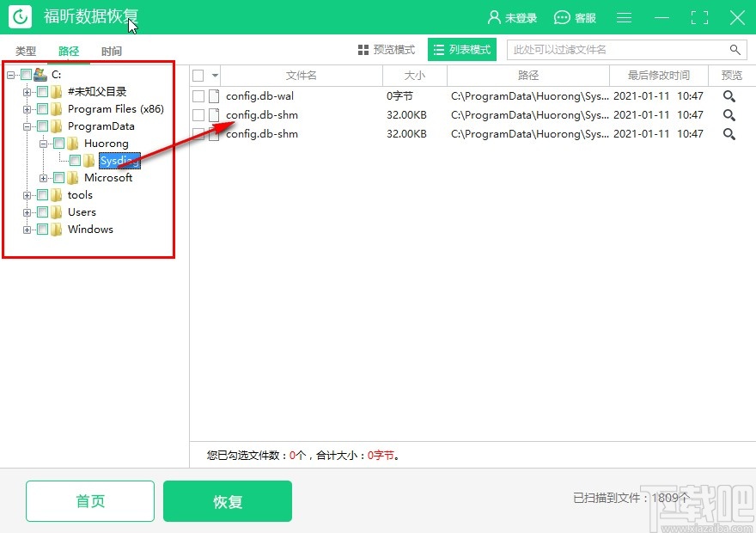Viewport: 756px width, 533px height.
Task: Preview config.db-wal with its magnifier icon
Action: [729, 96]
